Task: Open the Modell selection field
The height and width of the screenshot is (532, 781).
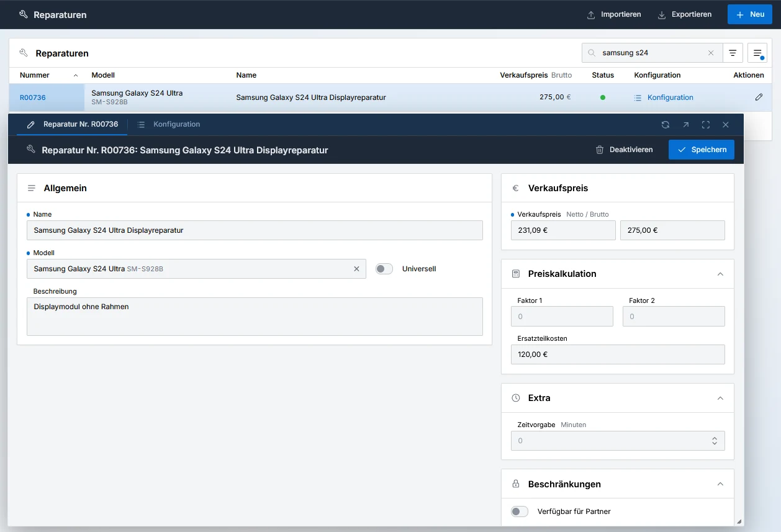Action: [196, 269]
